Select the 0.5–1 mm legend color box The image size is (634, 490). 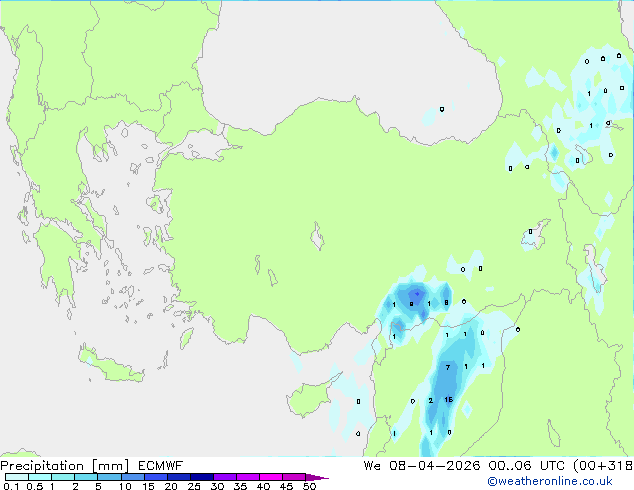point(40,477)
